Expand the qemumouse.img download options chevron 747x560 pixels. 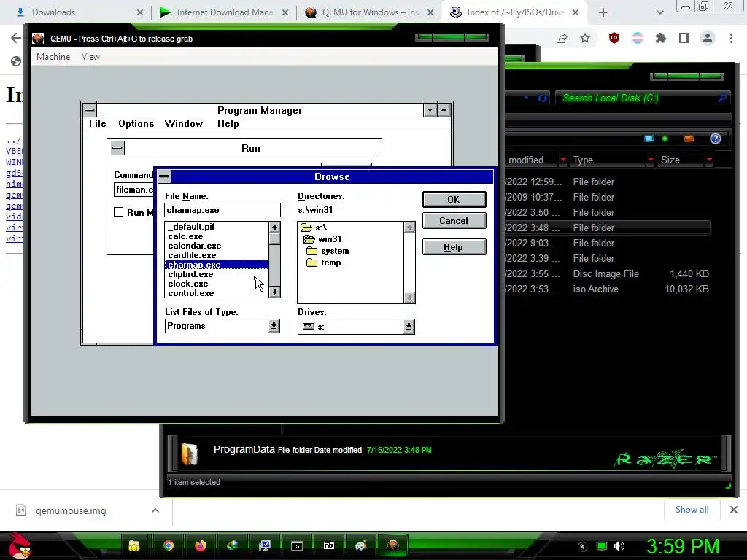click(x=155, y=510)
